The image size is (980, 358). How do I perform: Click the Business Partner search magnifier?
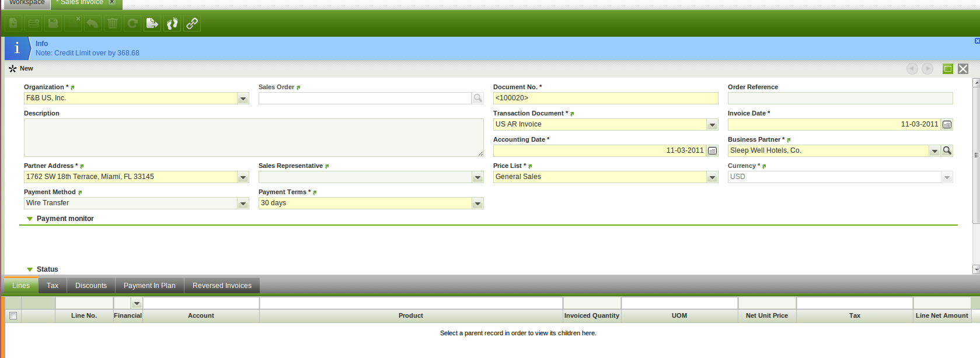coord(947,150)
